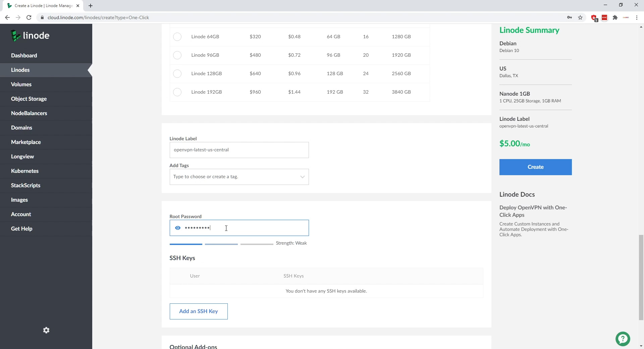Open saved passwords key icon
This screenshot has height=349, width=644.
click(x=570, y=17)
